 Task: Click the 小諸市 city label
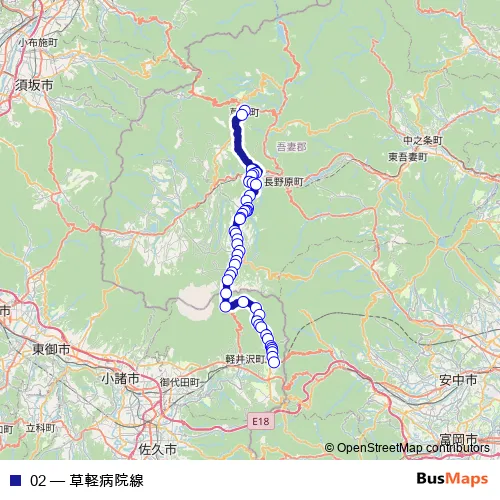coord(120,379)
